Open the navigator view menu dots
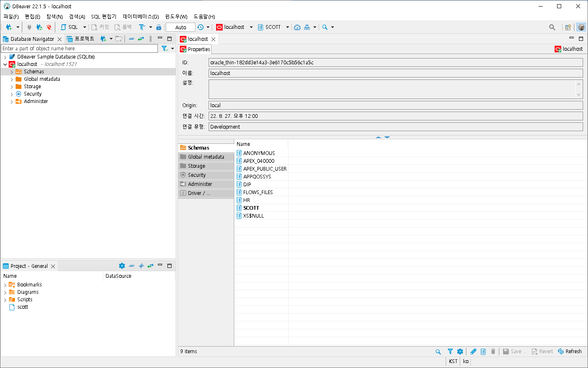Image resolution: width=588 pixels, height=368 pixels. coord(151,39)
